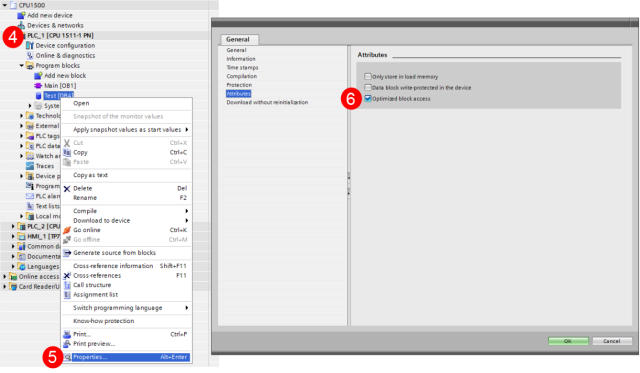Image resolution: width=640 pixels, height=373 pixels.
Task: Expand the PLC_2 device node
Action: pyautogui.click(x=13, y=226)
